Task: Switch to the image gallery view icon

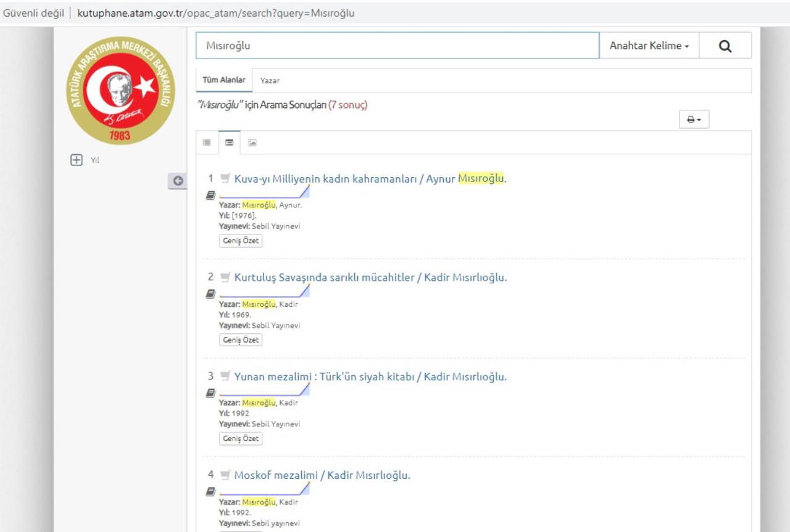Action: click(252, 143)
